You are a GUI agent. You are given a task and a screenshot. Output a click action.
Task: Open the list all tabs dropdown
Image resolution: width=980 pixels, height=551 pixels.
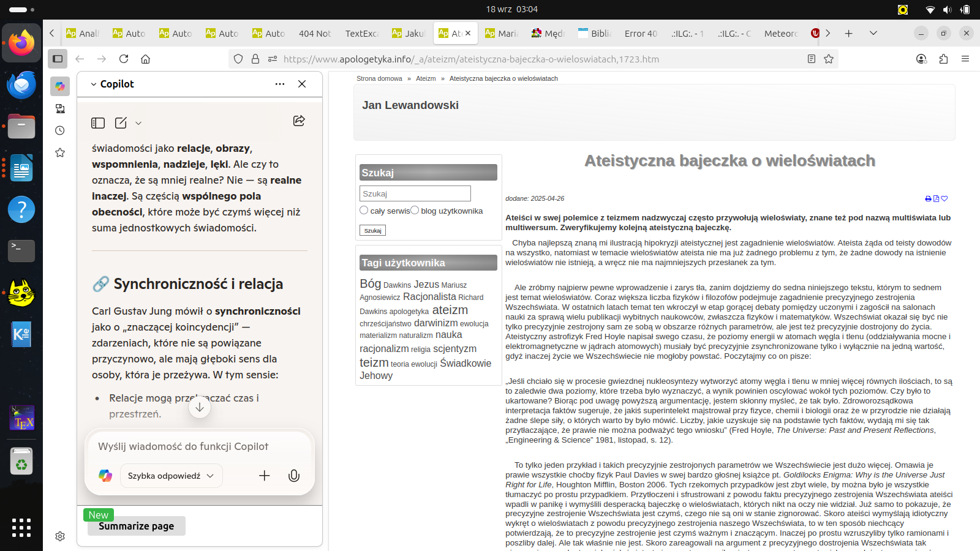click(x=873, y=33)
